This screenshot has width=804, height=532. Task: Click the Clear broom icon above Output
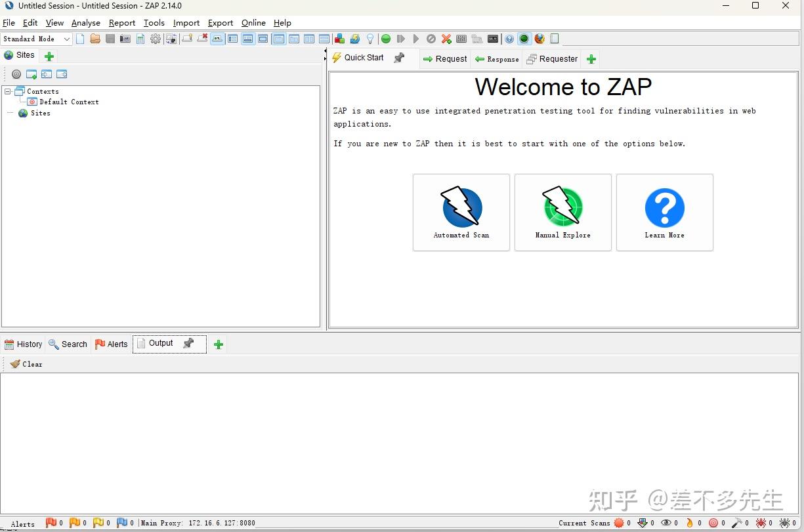tap(26, 363)
